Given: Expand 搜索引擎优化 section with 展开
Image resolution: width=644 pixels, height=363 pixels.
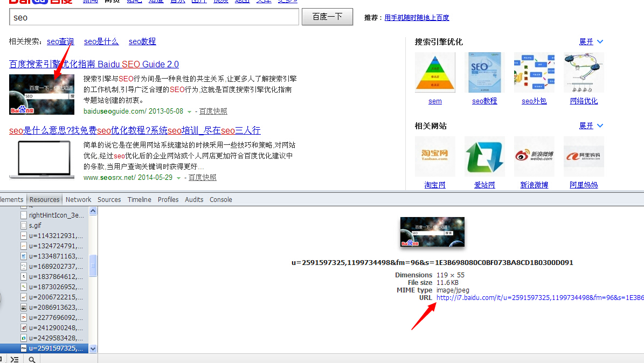Looking at the screenshot, I should click(x=591, y=42).
